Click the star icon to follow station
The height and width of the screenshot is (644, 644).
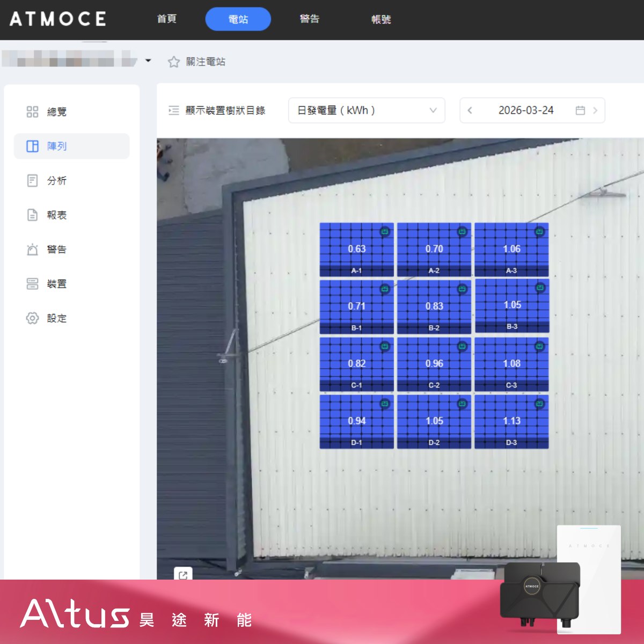click(x=173, y=62)
